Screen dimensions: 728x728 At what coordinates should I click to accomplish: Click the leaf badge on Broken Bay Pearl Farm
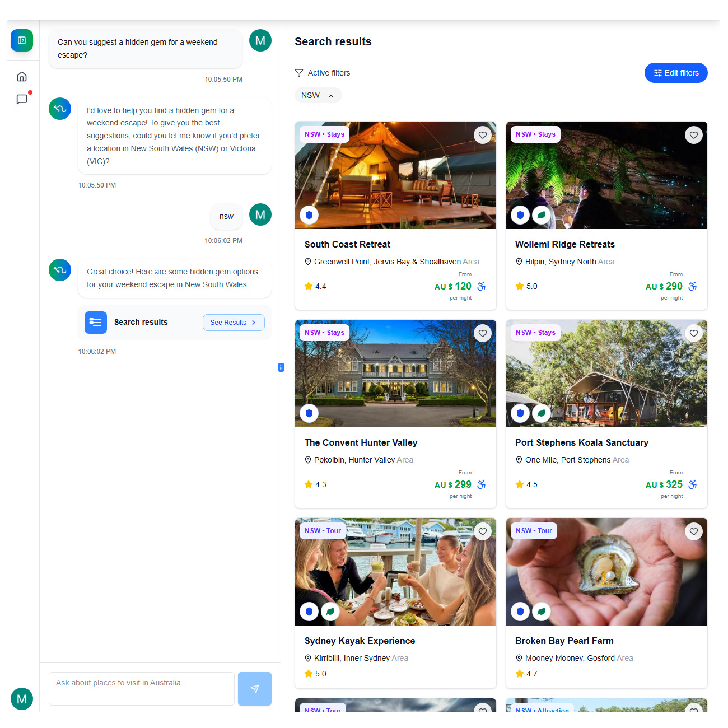click(542, 612)
